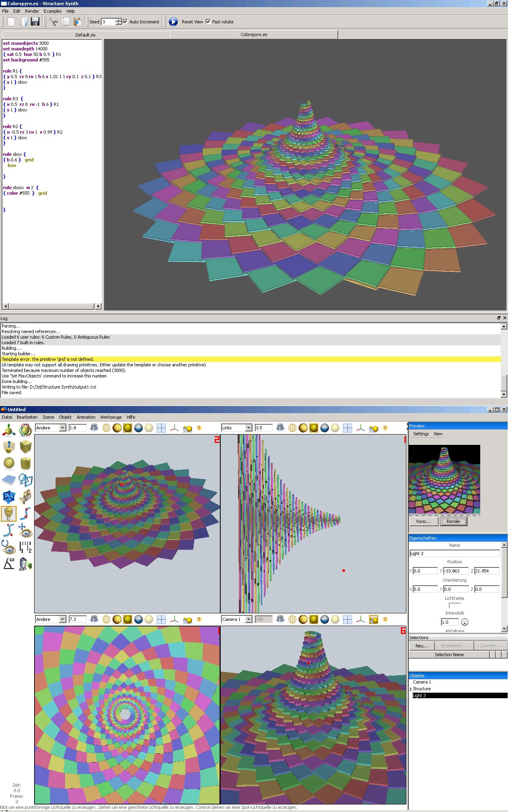Screen dimensions: 508x812
Task: Toggle the light-over-mesh button in Links viewport
Action: [x=374, y=428]
